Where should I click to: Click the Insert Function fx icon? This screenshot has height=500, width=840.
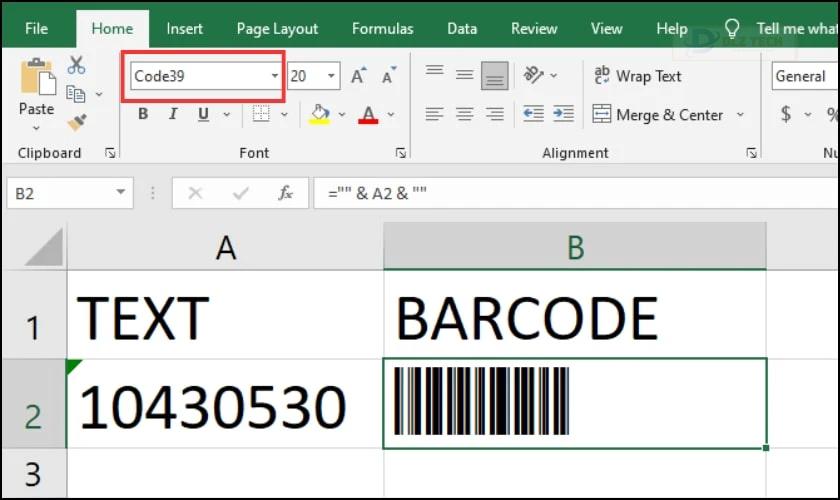tap(286, 193)
